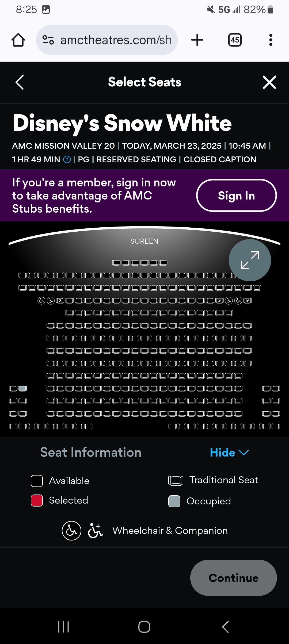Open the tab switcher showing 45
Image resolution: width=289 pixels, height=644 pixels.
pos(235,40)
